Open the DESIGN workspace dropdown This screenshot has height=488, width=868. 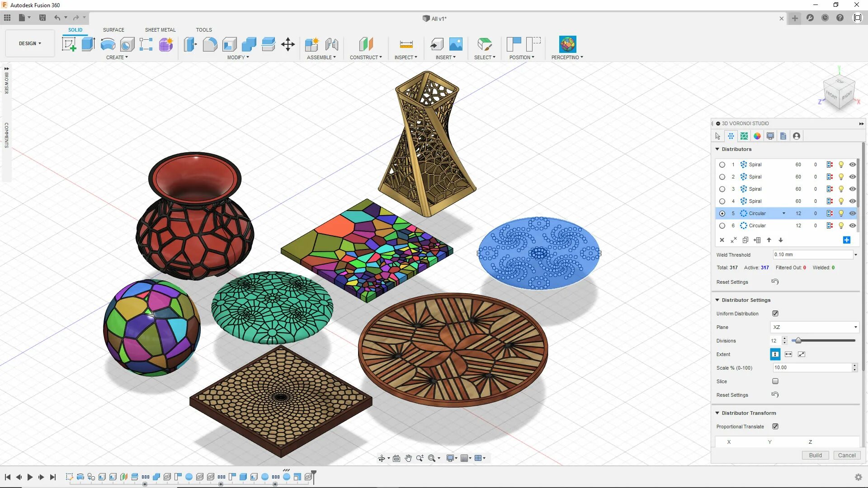pos(30,43)
